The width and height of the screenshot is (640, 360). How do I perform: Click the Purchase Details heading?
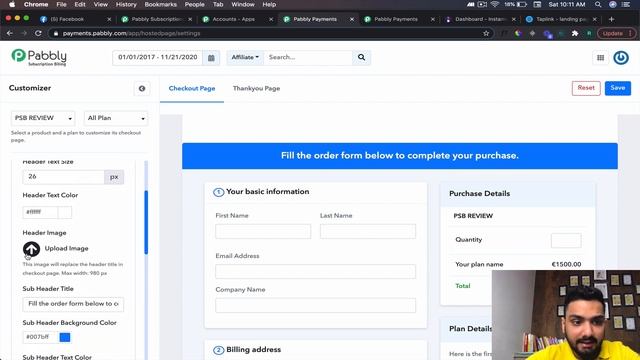(480, 194)
